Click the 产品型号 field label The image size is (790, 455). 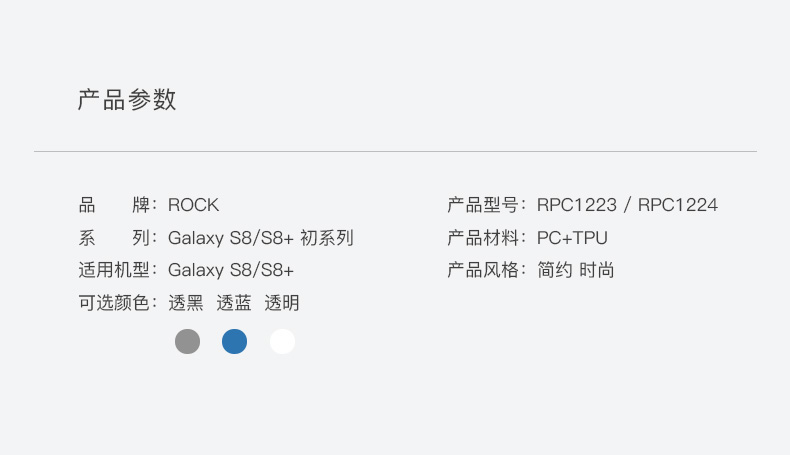(484, 205)
